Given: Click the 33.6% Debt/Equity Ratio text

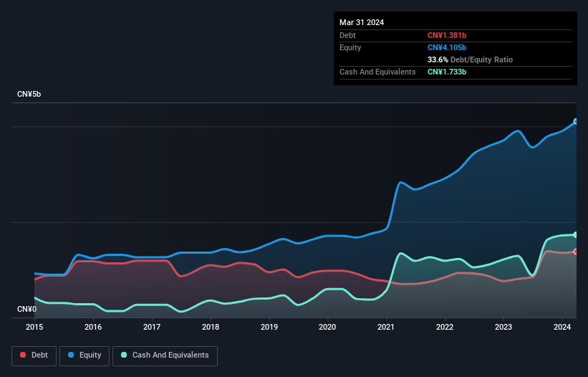Looking at the screenshot, I should point(470,59).
